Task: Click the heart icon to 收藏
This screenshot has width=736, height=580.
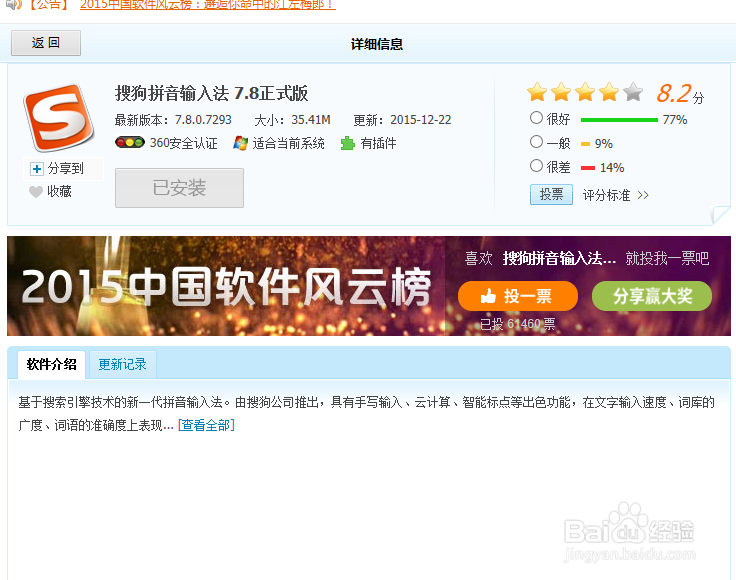Action: point(36,191)
